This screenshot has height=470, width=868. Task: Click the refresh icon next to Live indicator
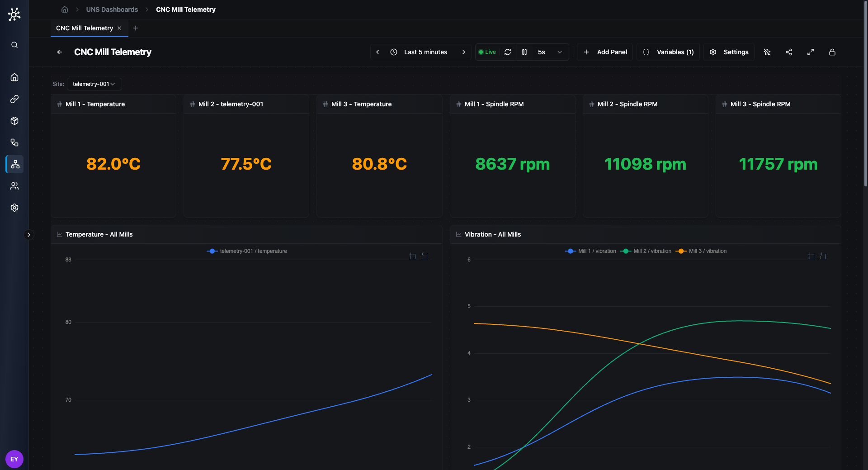pos(508,52)
